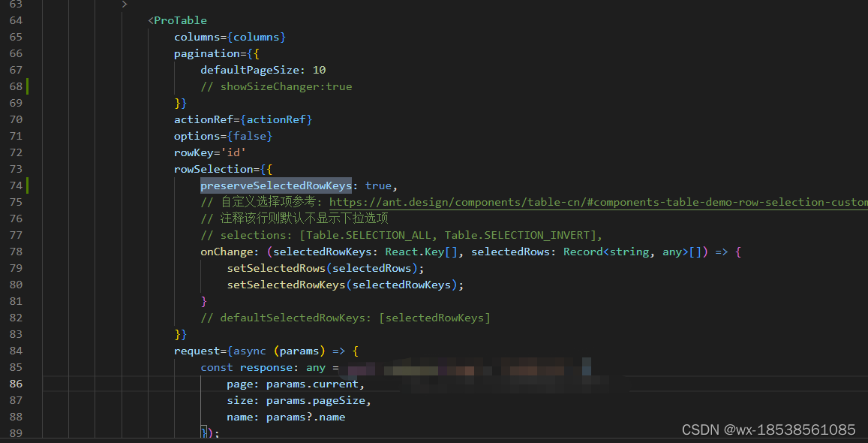
Task: Select the highlighted preserveSelectedRowKeys property
Action: pyautogui.click(x=275, y=185)
